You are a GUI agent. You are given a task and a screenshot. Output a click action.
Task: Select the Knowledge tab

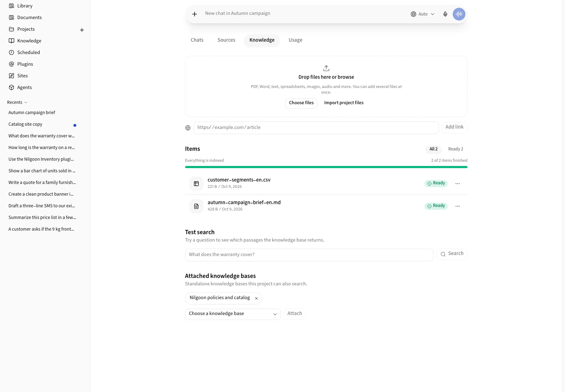pos(262,40)
